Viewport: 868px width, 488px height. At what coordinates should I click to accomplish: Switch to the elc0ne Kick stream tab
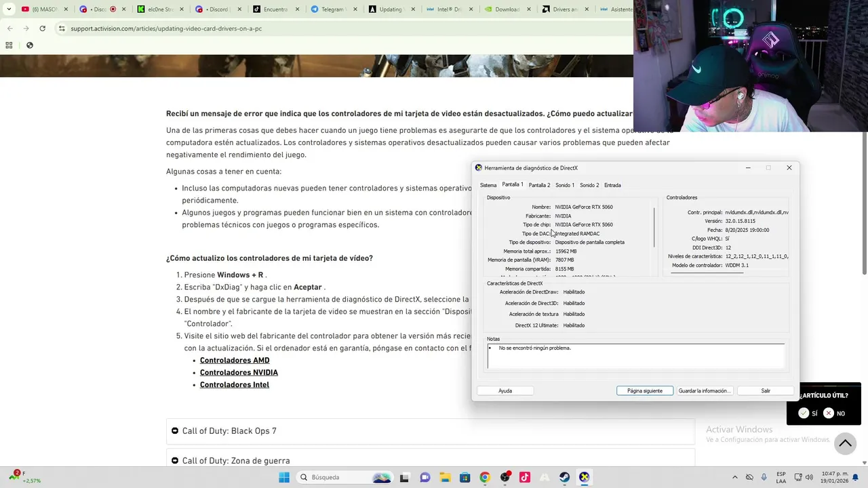[160, 9]
